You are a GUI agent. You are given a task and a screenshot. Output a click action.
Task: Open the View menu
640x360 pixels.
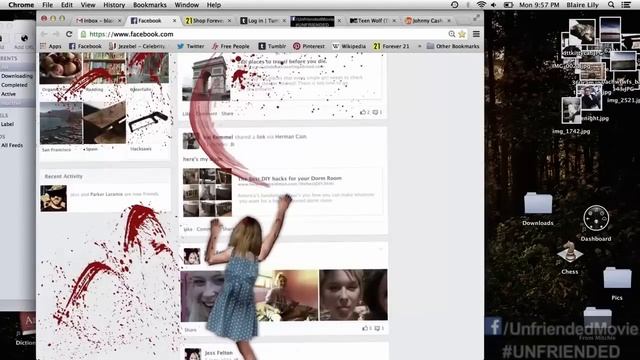coord(88,5)
